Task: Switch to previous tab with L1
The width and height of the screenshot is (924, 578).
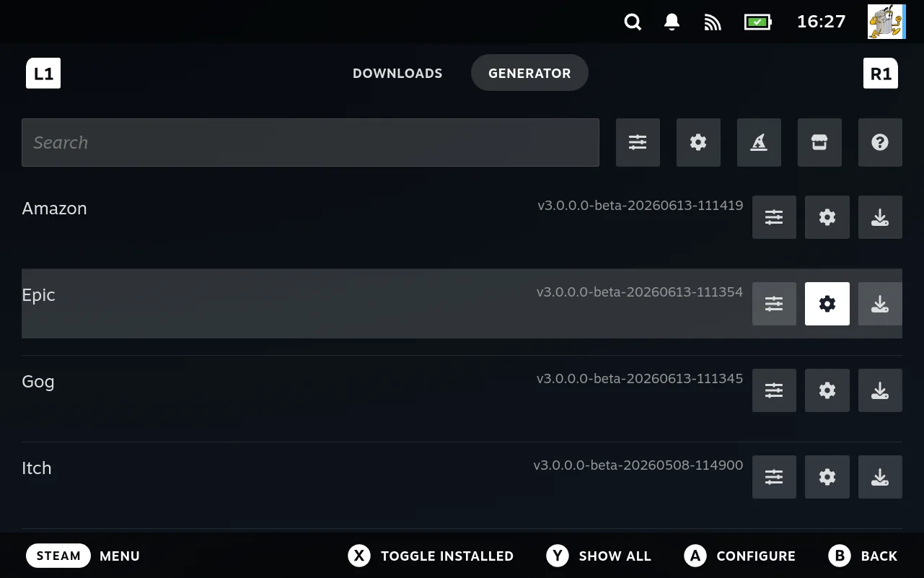Action: click(43, 74)
